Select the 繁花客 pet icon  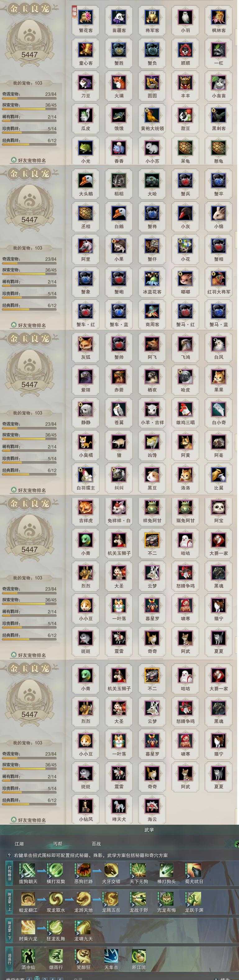coord(85,17)
